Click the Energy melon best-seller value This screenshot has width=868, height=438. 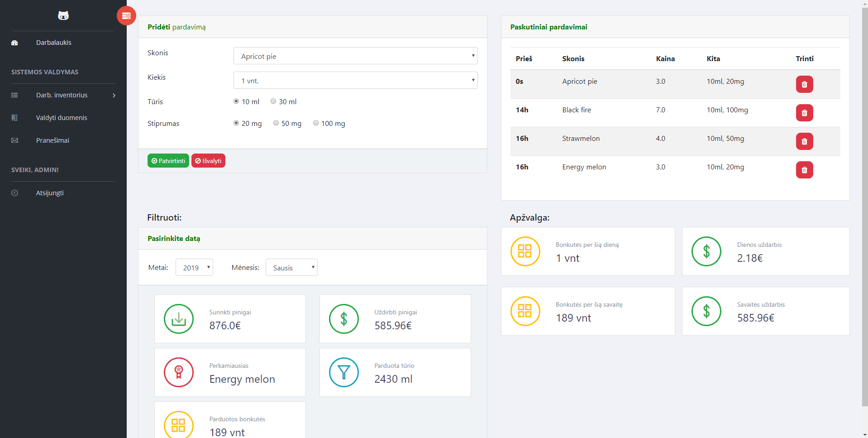point(242,380)
